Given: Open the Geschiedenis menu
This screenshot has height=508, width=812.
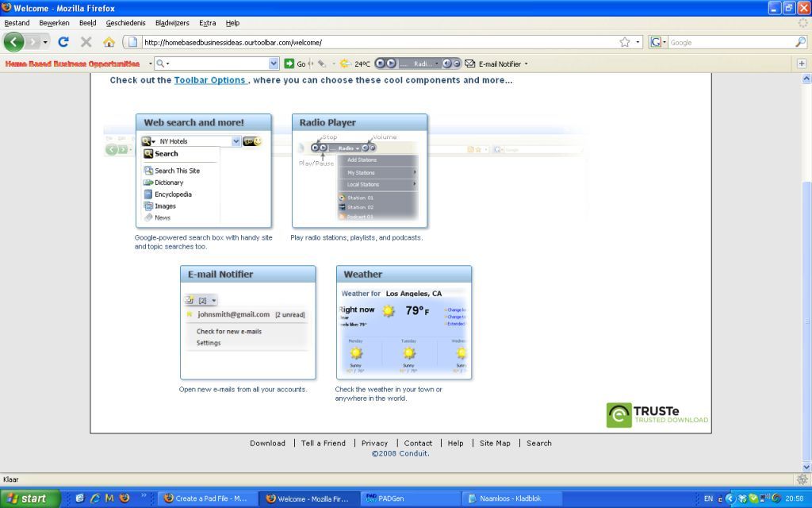Looking at the screenshot, I should point(126,23).
